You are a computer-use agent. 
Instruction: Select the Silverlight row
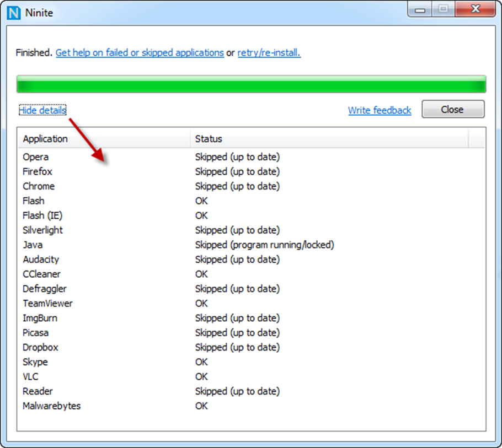point(252,230)
